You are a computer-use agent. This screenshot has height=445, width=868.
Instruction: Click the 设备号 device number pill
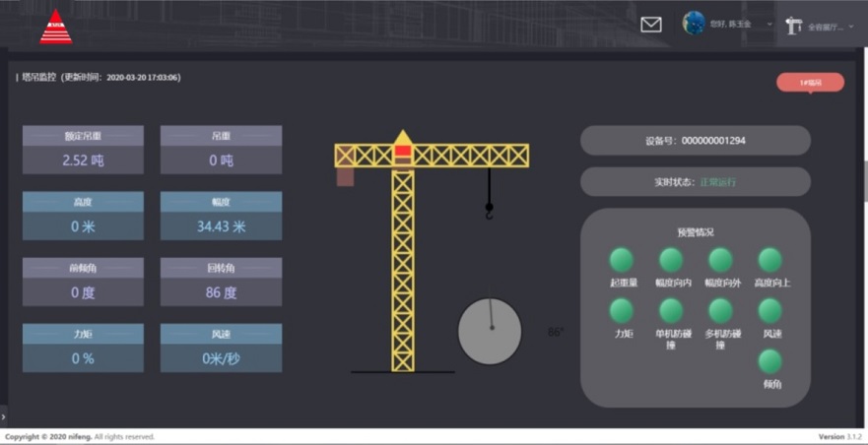(x=695, y=141)
